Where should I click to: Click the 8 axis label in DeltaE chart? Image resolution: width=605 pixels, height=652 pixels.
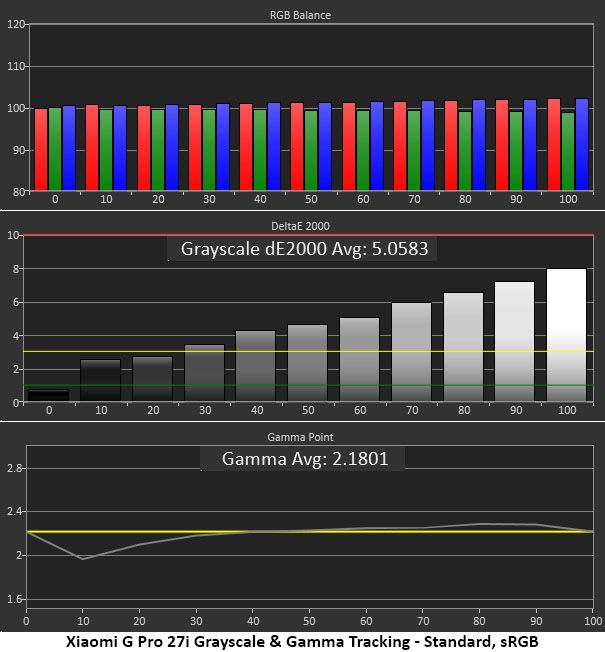[16, 269]
